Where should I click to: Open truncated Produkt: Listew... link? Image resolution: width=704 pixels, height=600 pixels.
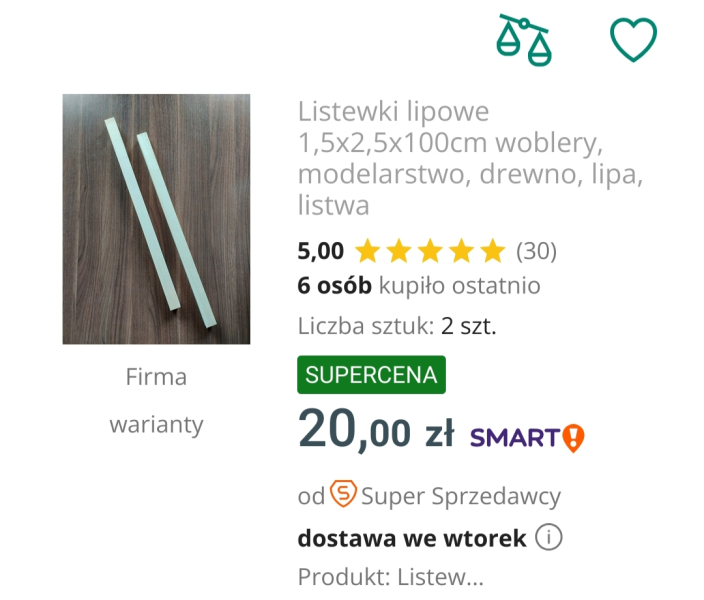point(391,577)
